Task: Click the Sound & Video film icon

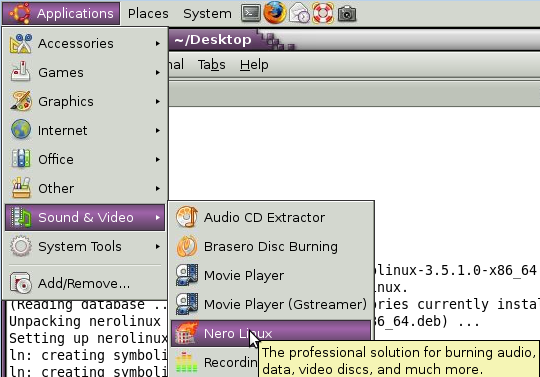Action: click(x=21, y=217)
